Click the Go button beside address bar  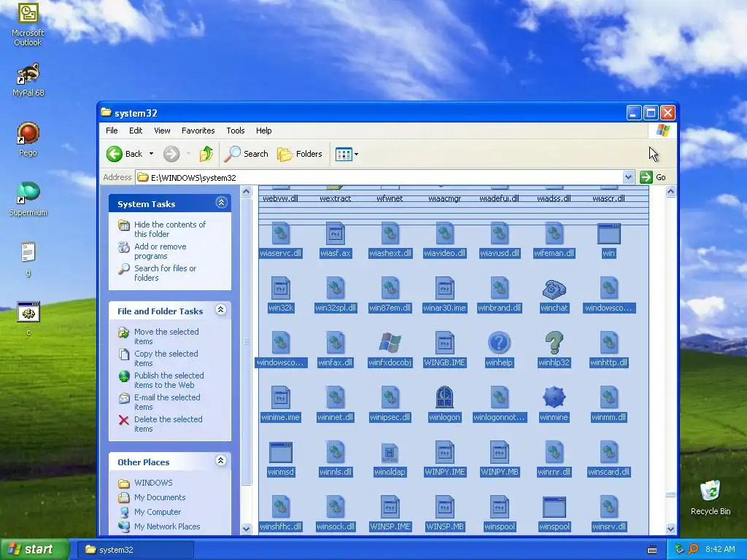click(653, 177)
